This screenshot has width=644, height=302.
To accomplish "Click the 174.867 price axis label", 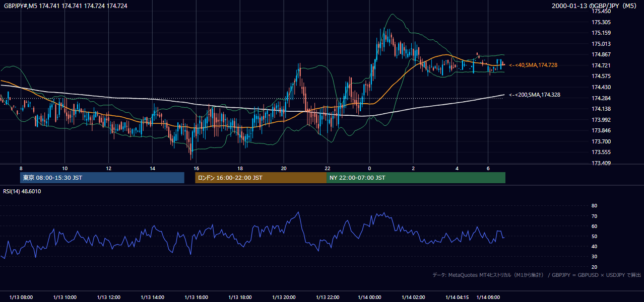I will [x=601, y=55].
